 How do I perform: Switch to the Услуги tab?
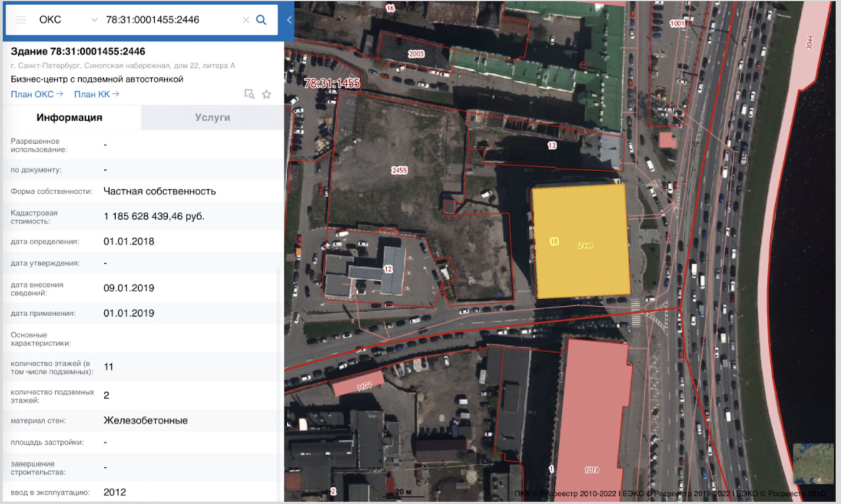[212, 117]
